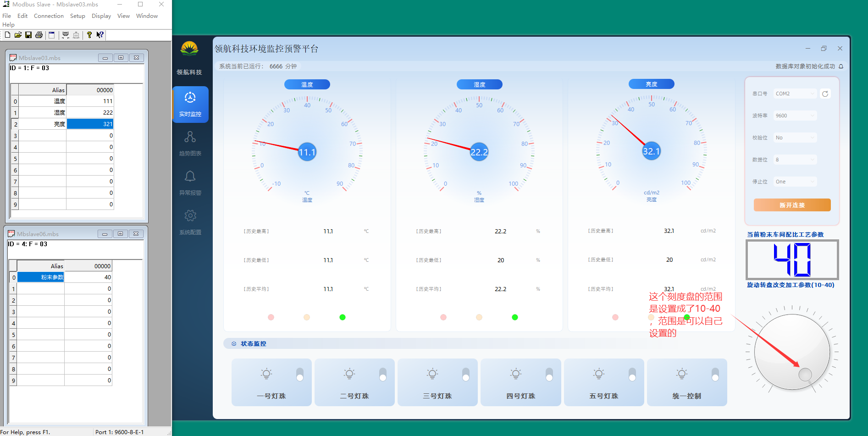The width and height of the screenshot is (868, 436).
Task: Select the value 40 cell in Mbslave06
Action: pos(88,277)
